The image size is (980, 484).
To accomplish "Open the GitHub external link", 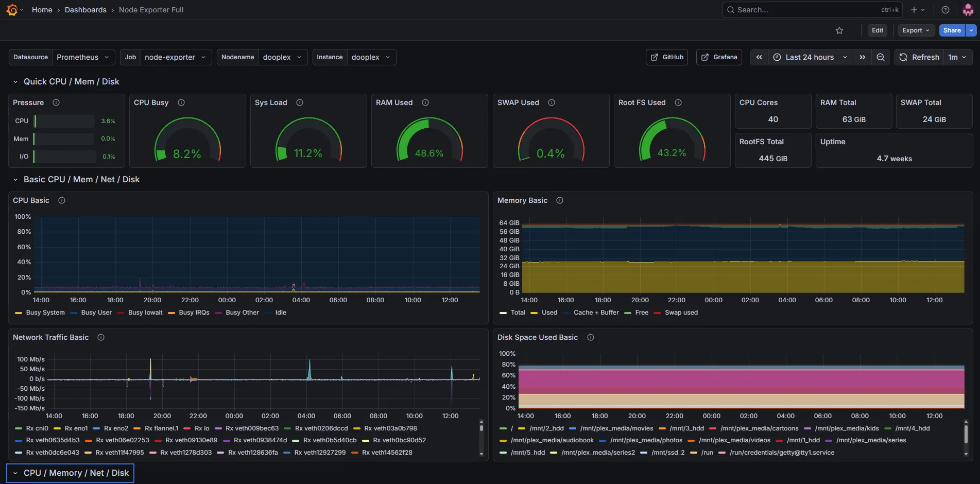I will (667, 57).
